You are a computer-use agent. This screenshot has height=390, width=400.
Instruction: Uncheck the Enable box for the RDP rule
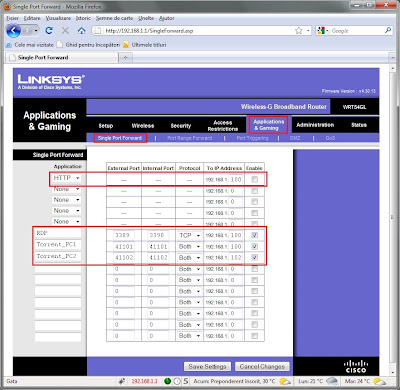point(255,235)
